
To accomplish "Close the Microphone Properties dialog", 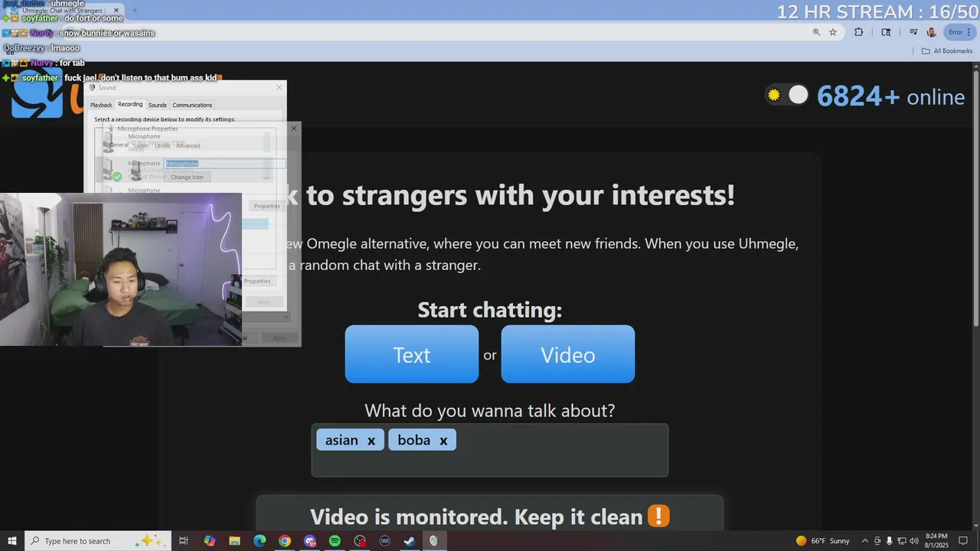I will click(293, 129).
